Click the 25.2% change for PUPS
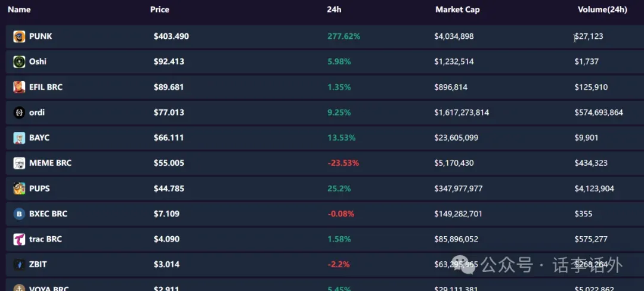 pyautogui.click(x=339, y=189)
